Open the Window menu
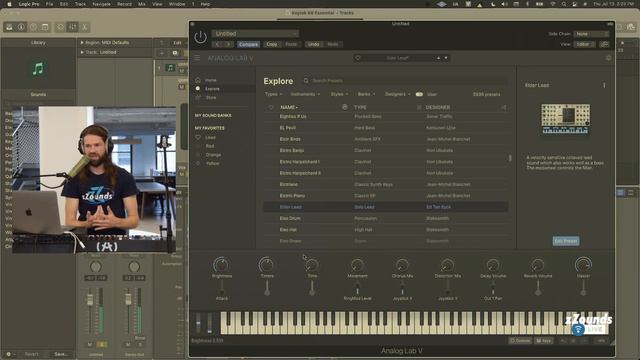Viewport: 640px width, 360px height. [177, 4]
